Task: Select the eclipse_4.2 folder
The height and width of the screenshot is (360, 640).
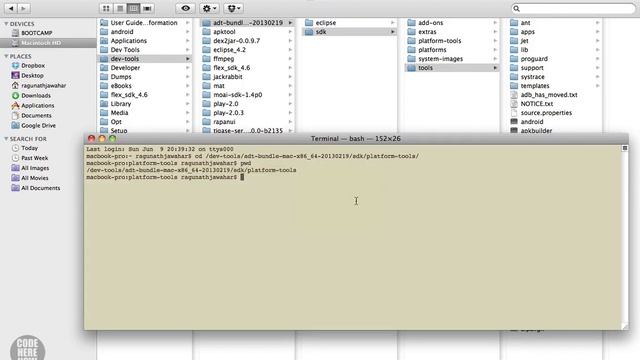Action: point(247,50)
